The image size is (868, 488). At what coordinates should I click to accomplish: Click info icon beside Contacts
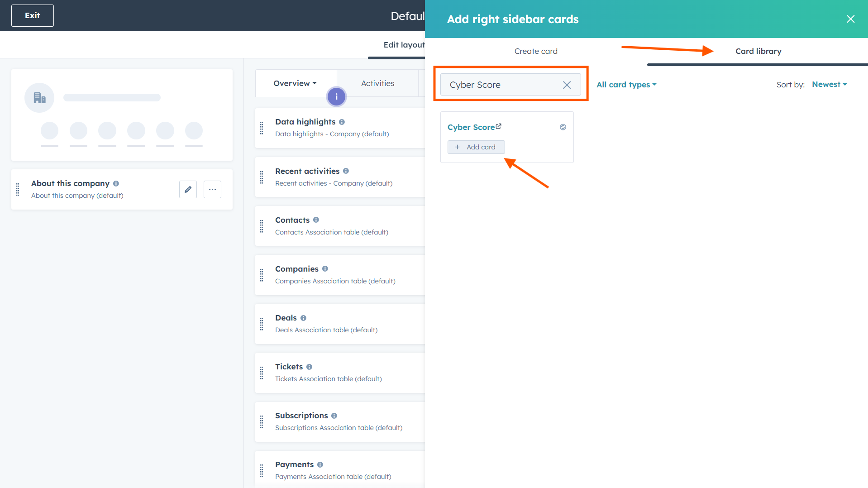(316, 220)
